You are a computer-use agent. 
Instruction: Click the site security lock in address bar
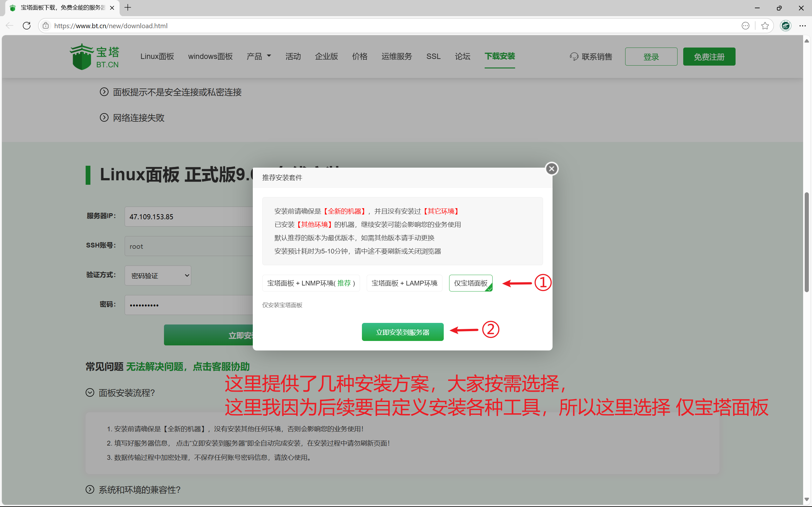(x=46, y=25)
